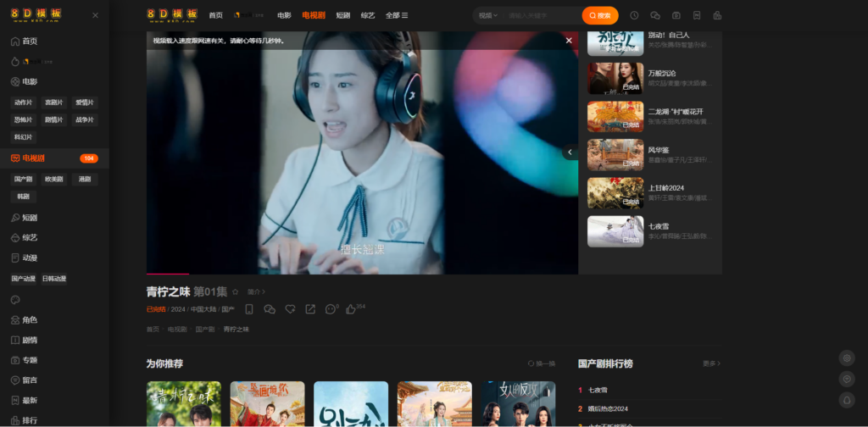868x427 pixels.
Task: Open 动漫 icon in the sidebar
Action: coord(15,258)
